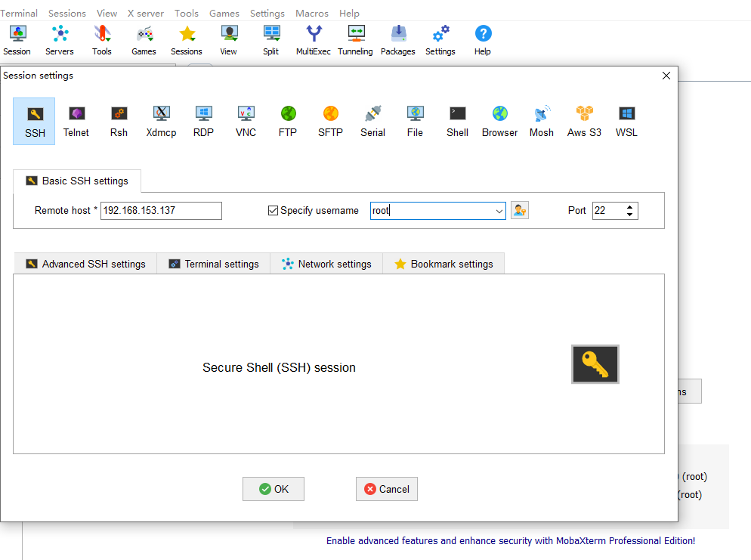The height and width of the screenshot is (560, 751).
Task: Open Packages toolbar icon
Action: tap(398, 40)
